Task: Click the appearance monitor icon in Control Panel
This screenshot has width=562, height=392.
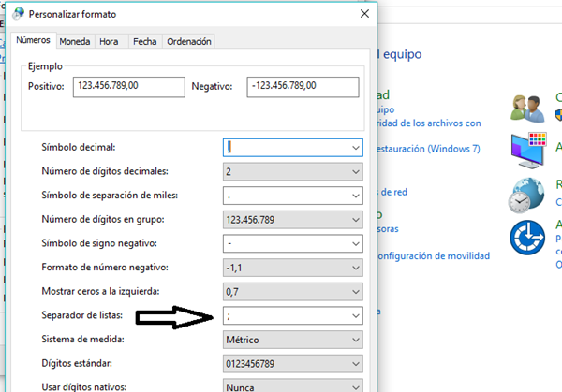Action: (528, 151)
